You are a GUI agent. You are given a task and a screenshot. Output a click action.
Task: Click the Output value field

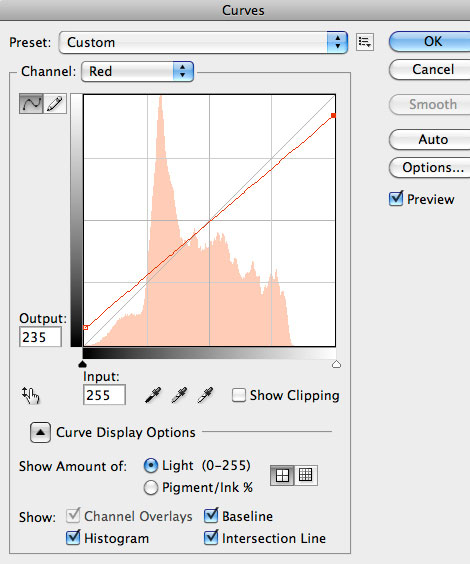[x=40, y=337]
